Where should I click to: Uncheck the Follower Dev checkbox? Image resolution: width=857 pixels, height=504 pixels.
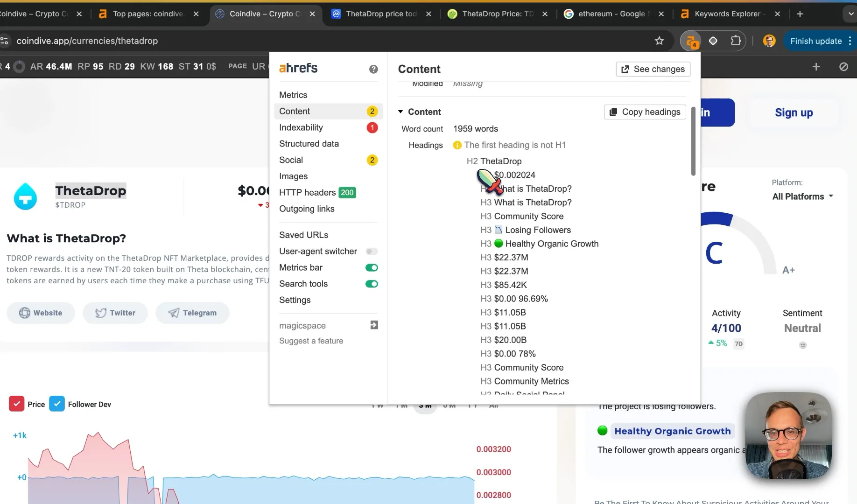(x=57, y=404)
